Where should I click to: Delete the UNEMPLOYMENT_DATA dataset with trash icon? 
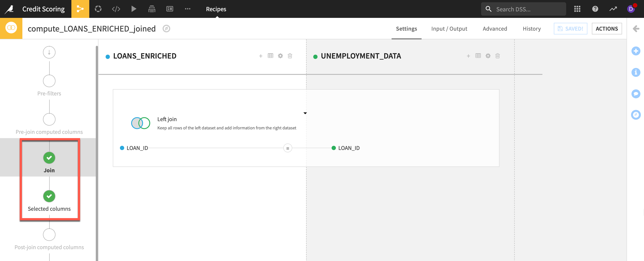coord(497,56)
